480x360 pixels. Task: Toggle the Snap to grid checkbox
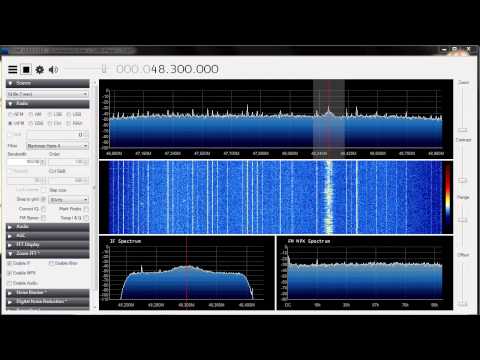pyautogui.click(x=43, y=199)
